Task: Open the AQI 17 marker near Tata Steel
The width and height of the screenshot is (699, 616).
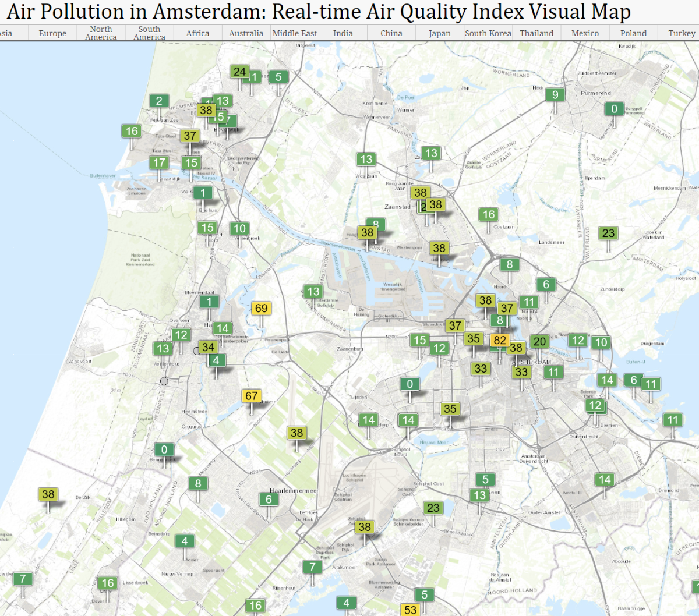Action: tap(159, 162)
